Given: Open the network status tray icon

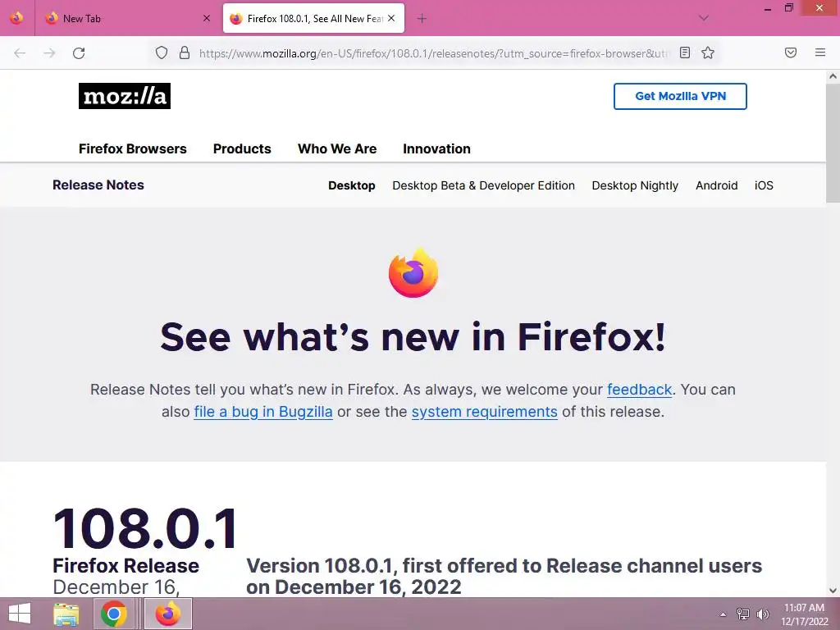Looking at the screenshot, I should point(742,614).
